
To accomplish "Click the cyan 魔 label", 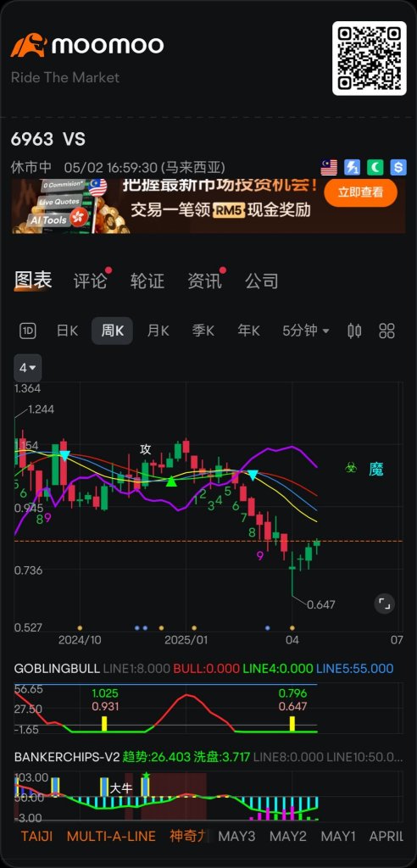I will point(376,470).
